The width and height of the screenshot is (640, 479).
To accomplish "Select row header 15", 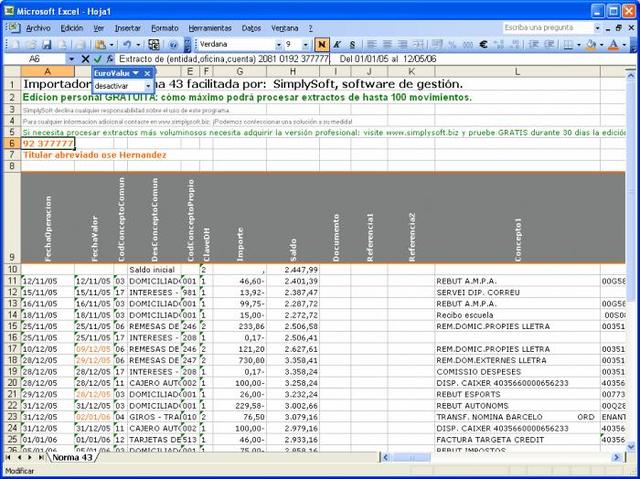I will tap(12, 326).
